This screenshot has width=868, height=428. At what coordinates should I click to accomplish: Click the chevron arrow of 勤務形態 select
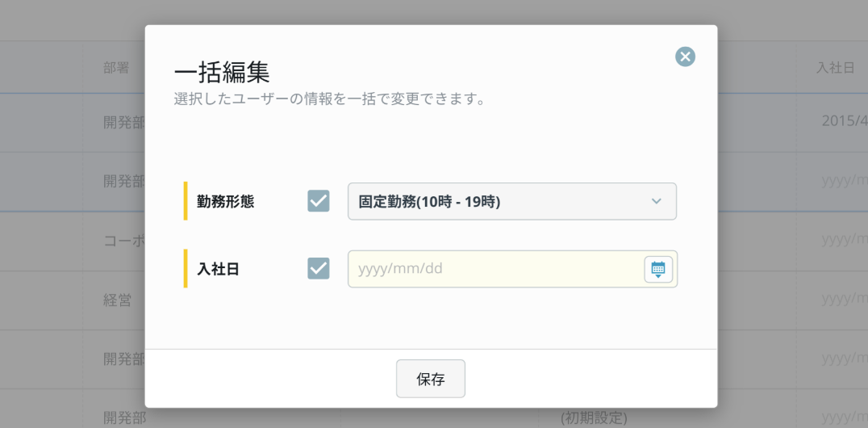point(656,201)
